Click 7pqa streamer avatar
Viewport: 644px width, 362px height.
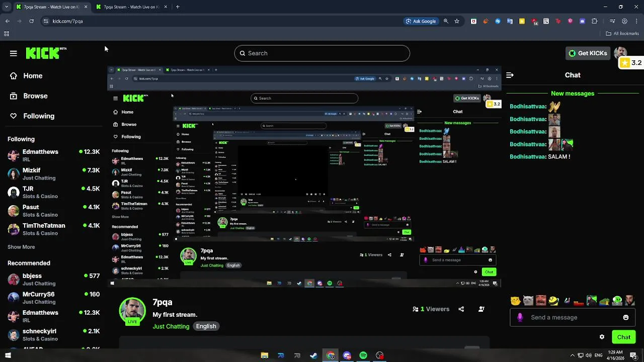pos(132,311)
